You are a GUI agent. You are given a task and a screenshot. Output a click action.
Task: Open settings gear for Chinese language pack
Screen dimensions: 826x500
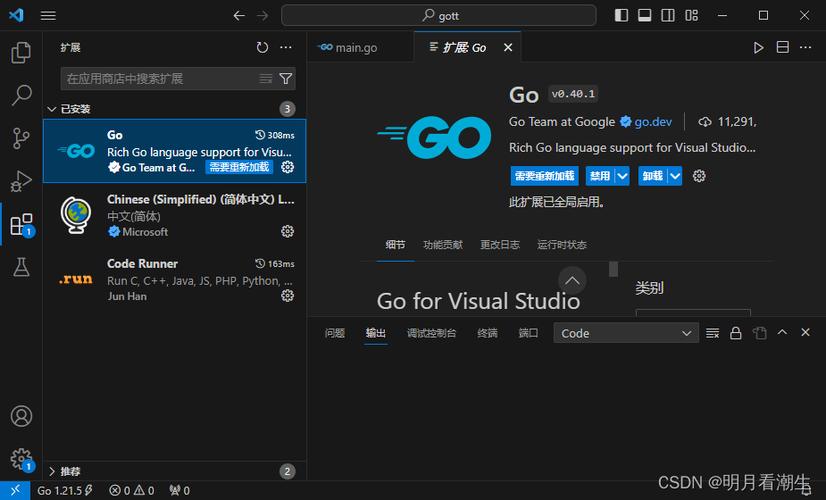(x=287, y=231)
